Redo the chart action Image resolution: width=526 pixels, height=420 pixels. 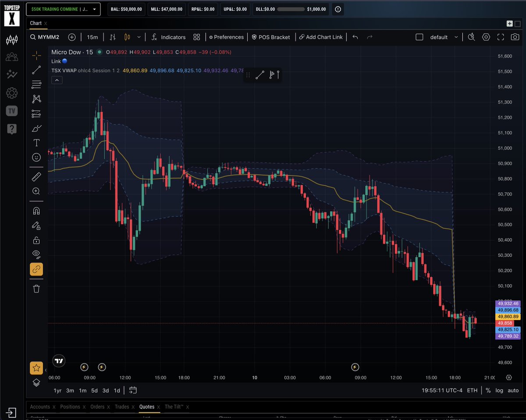[x=370, y=37]
